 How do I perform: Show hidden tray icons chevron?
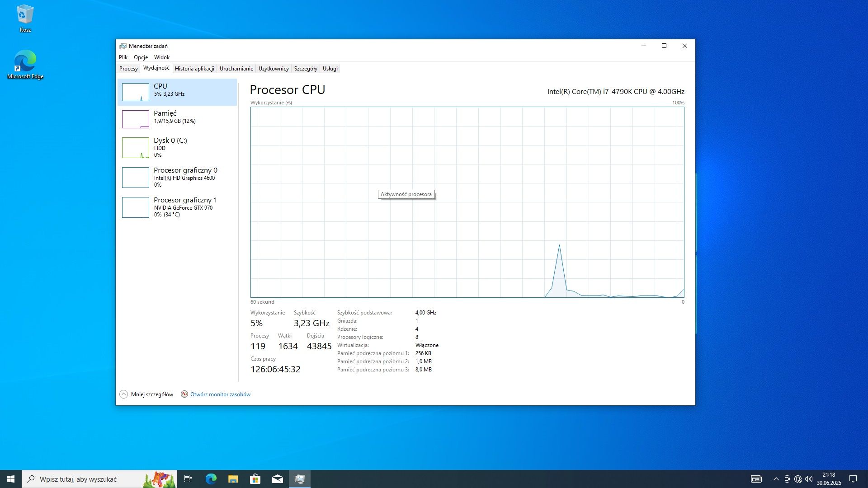tap(776, 479)
